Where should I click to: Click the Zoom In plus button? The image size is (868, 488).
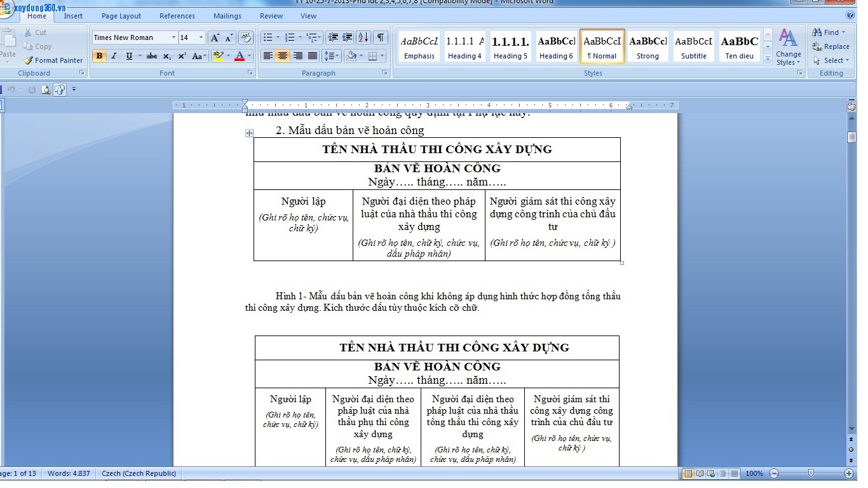pos(849,473)
